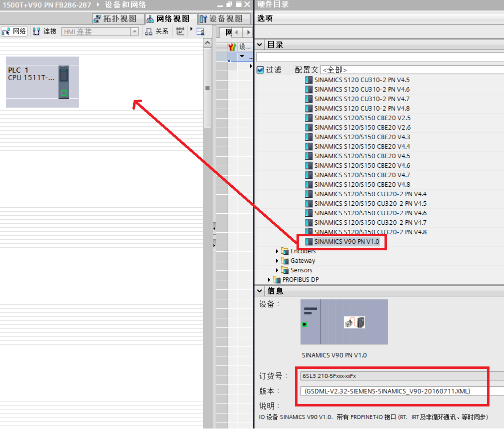Click the module icon beside SINAMICS V90 PN V1.0
504x429 pixels.
[x=308, y=241]
